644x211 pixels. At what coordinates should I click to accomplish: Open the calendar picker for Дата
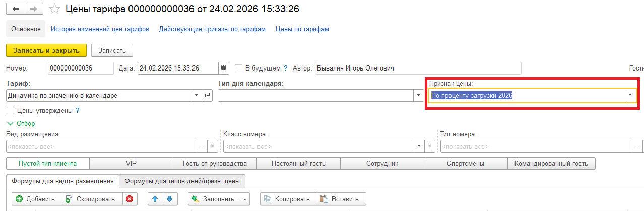coord(224,68)
